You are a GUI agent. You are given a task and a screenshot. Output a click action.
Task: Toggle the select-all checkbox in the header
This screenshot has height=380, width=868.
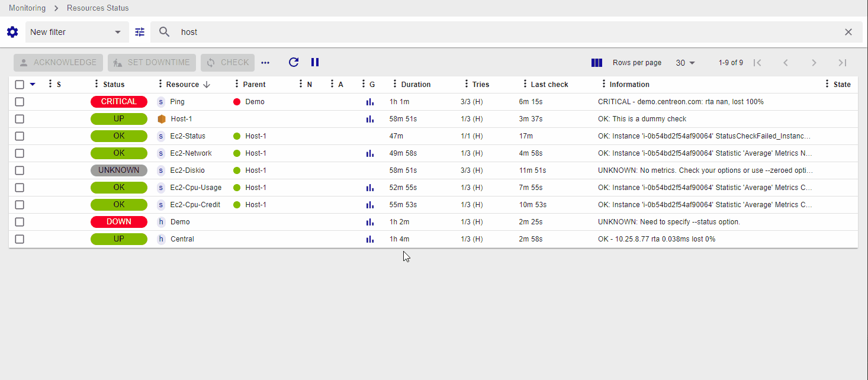point(20,85)
